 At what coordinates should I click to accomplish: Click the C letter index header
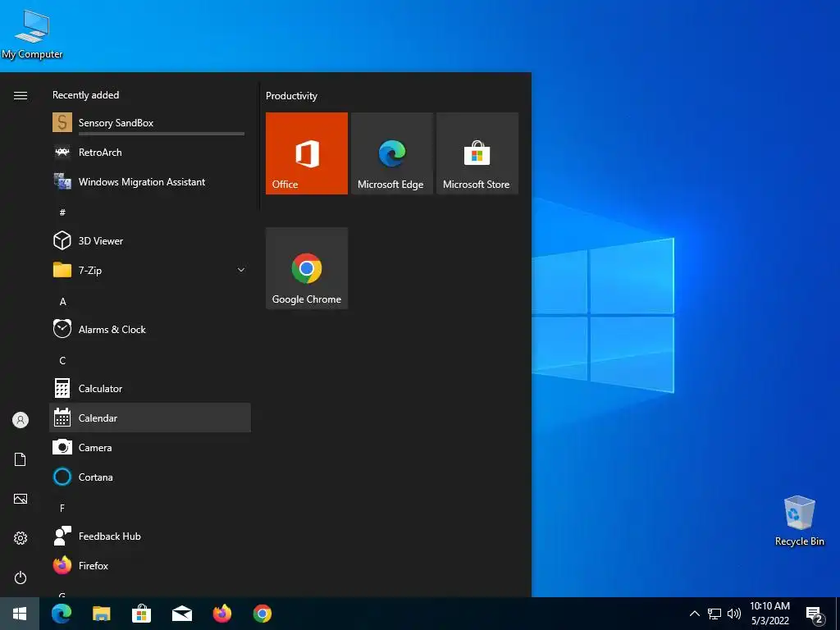pos(62,361)
